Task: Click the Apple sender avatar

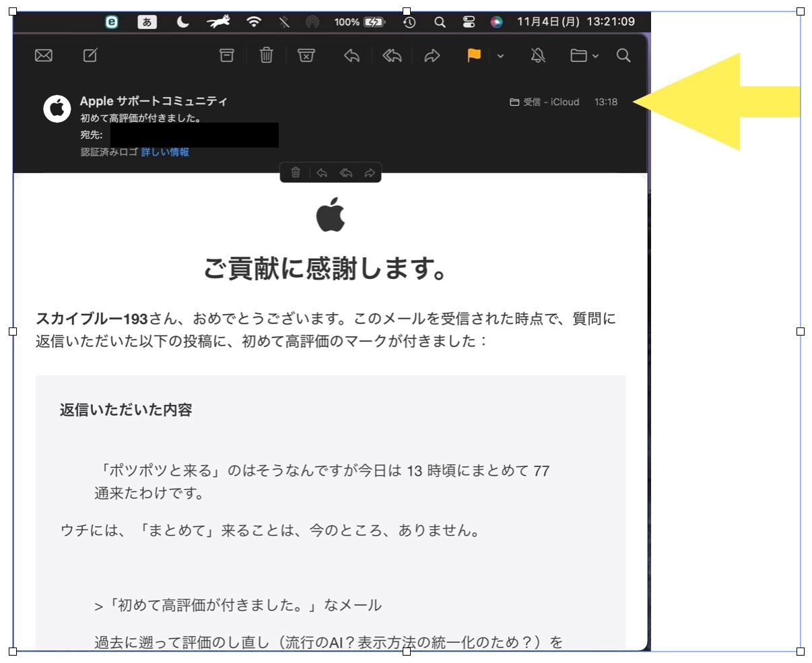Action: 57,108
